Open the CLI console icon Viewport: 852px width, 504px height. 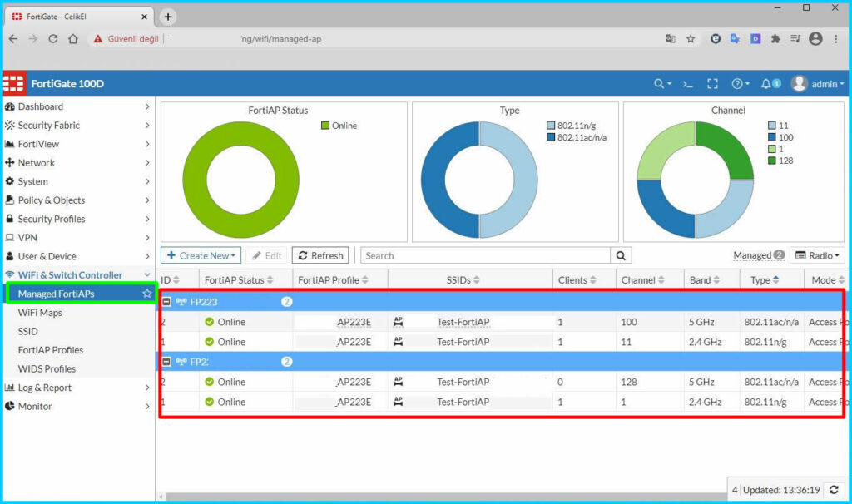688,84
